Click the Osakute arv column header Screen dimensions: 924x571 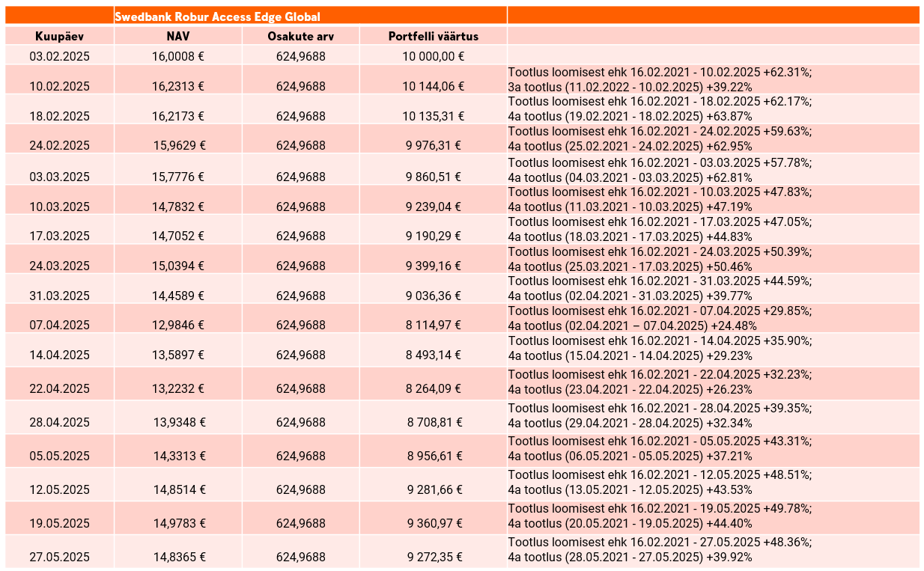pyautogui.click(x=301, y=36)
